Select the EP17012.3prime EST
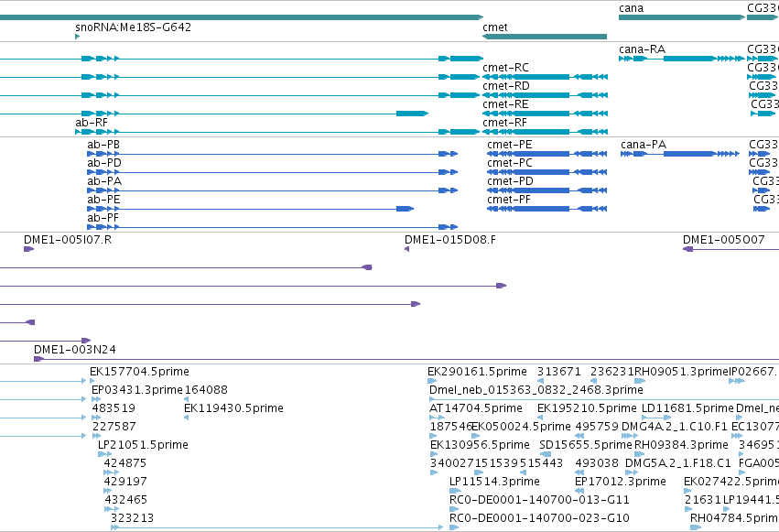This screenshot has width=779, height=532. [x=581, y=492]
